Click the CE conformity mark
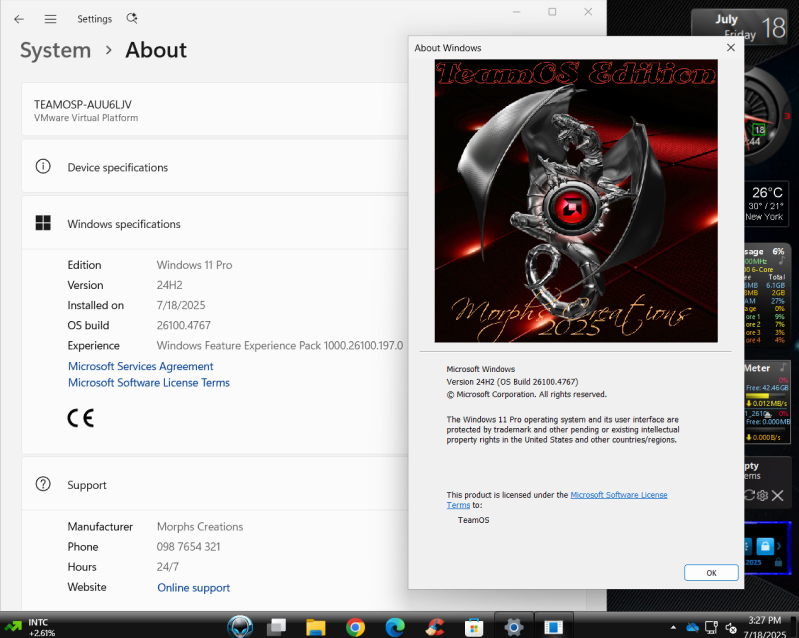799x638 pixels. click(x=81, y=418)
